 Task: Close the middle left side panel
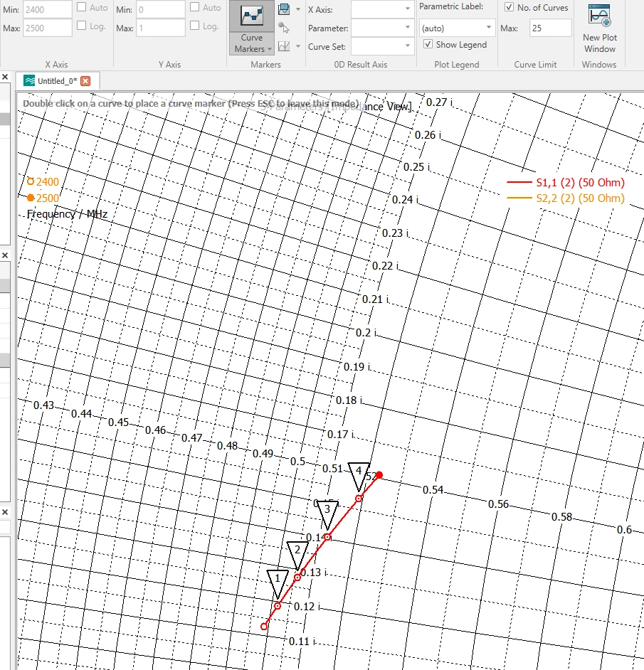tap(5, 255)
